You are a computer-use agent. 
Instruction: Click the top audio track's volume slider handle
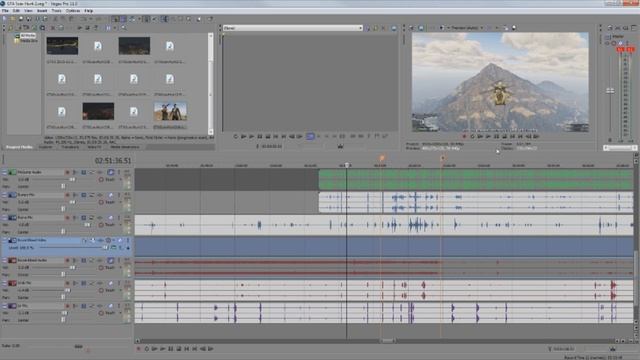tap(72, 180)
